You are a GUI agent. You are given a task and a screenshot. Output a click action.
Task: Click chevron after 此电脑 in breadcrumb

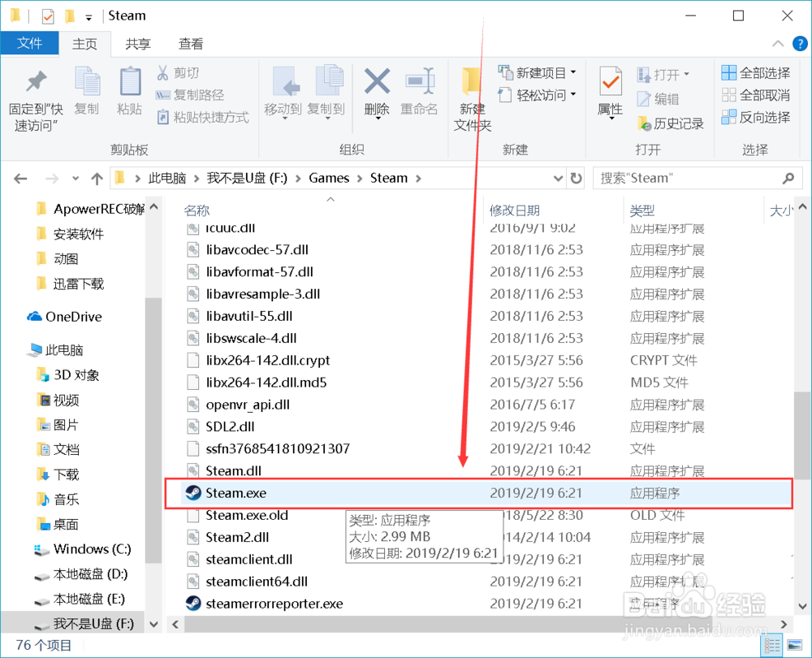[x=197, y=178]
